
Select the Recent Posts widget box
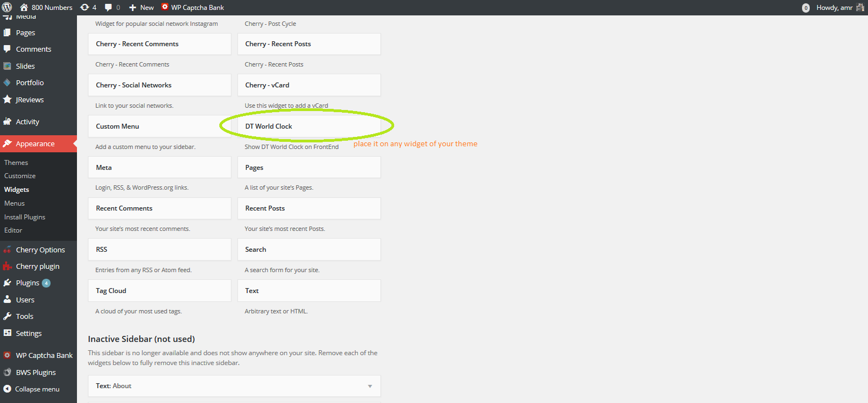tap(309, 208)
